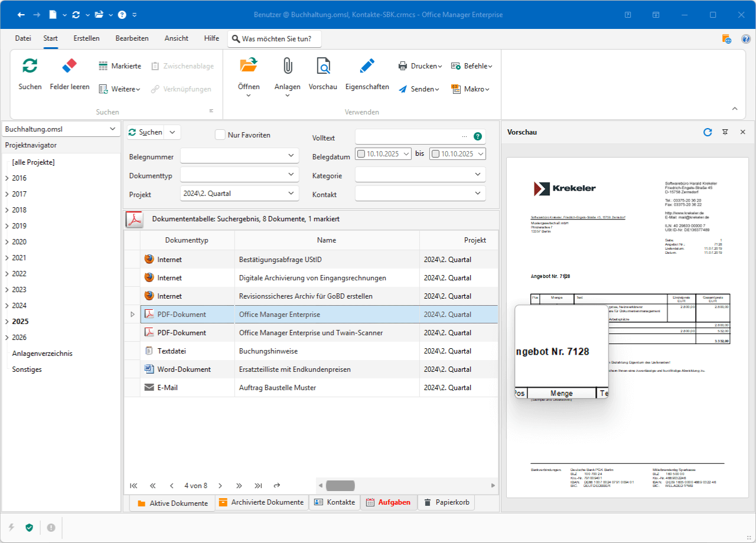Toggle the Belegdatum start date checkbox

(x=361, y=154)
